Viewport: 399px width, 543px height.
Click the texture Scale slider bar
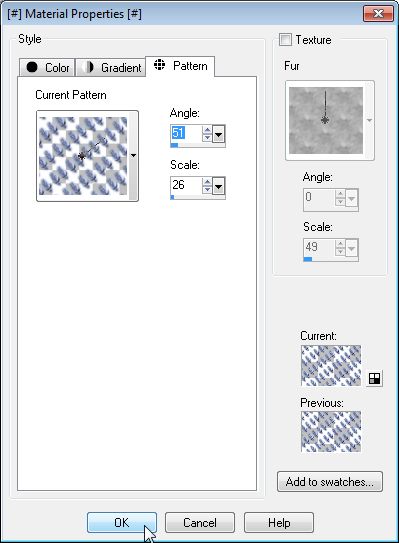(331, 259)
